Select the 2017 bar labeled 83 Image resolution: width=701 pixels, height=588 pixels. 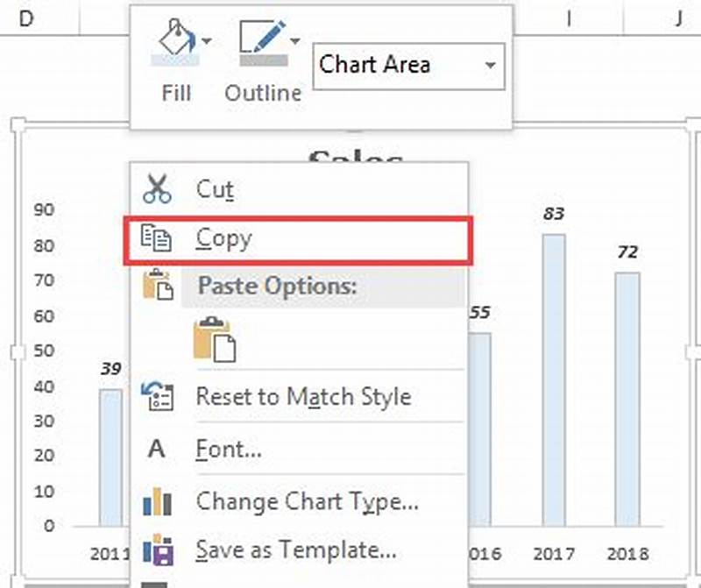point(552,377)
